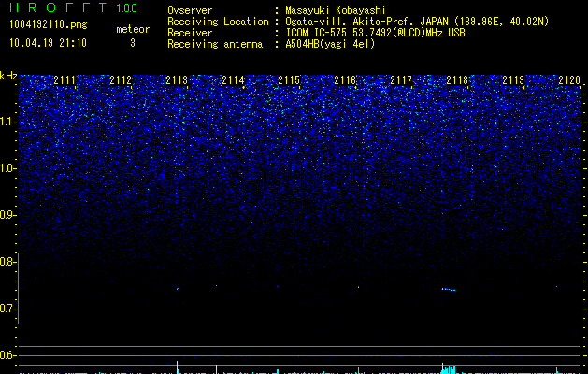Screen dimensions: 588x374
Task: Click the Receiving Location label
Action: (x=218, y=22)
